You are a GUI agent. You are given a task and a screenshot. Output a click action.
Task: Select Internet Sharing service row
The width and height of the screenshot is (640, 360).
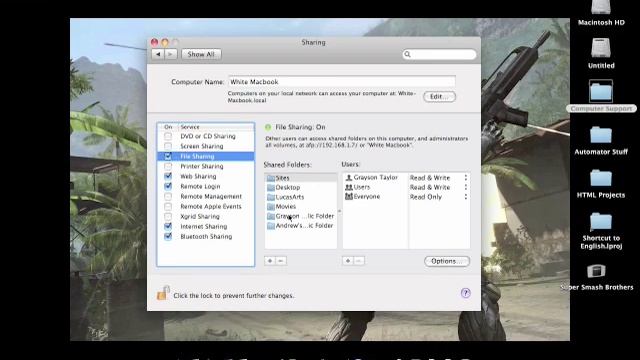point(206,226)
